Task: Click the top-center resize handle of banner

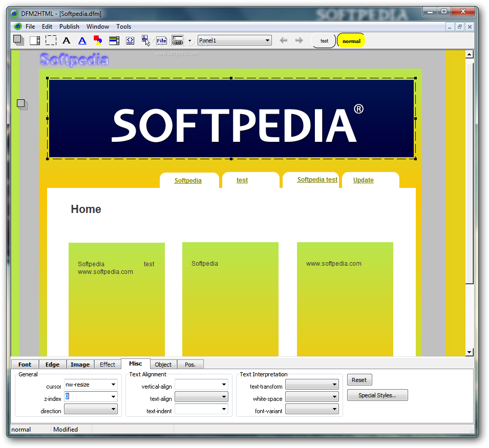Action: pyautogui.click(x=231, y=78)
